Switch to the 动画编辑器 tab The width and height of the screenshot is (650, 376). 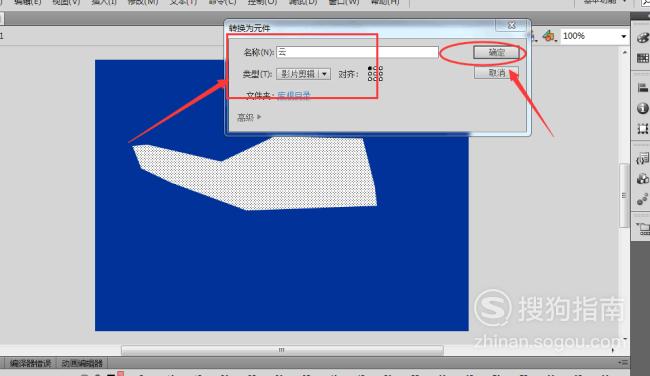[82, 364]
